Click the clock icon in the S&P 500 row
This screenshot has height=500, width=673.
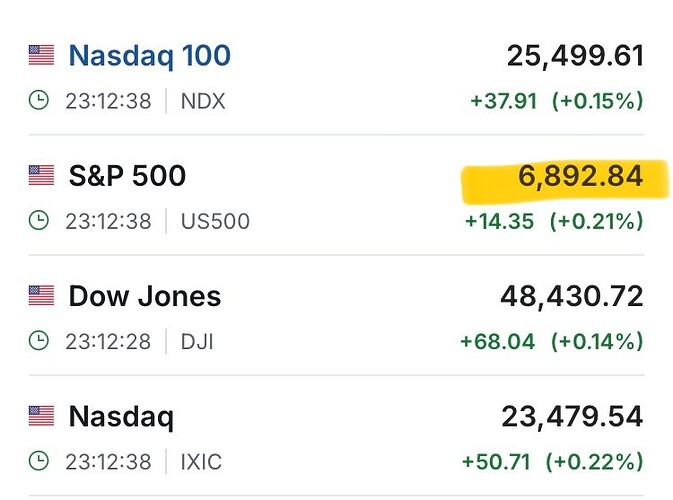[38, 221]
